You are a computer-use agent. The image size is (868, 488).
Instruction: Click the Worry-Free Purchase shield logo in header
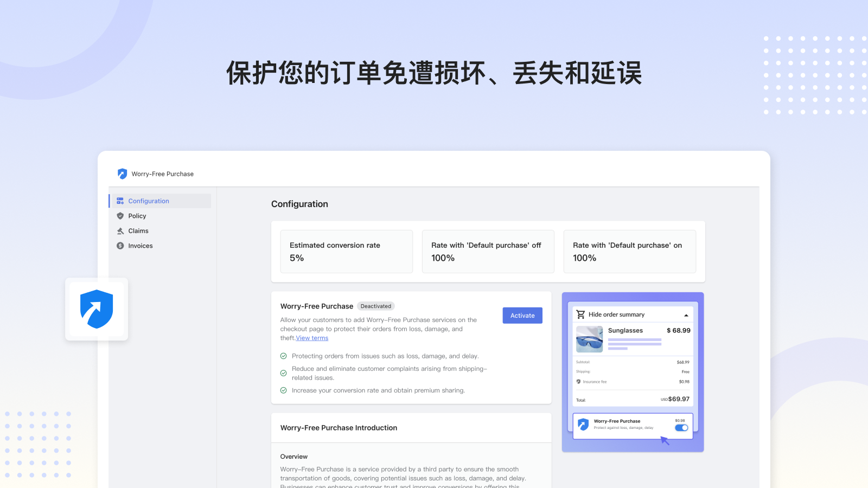tap(122, 174)
